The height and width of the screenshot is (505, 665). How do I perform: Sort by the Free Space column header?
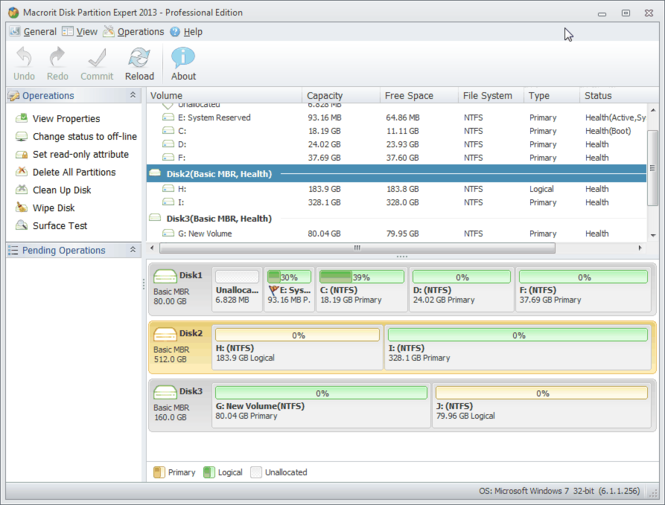point(419,96)
